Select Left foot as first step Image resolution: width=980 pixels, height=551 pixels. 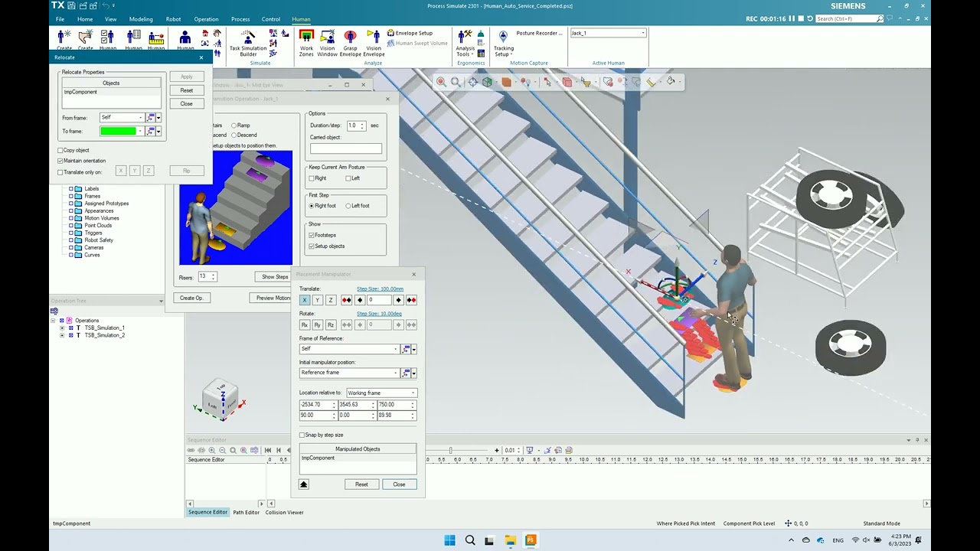click(x=348, y=206)
